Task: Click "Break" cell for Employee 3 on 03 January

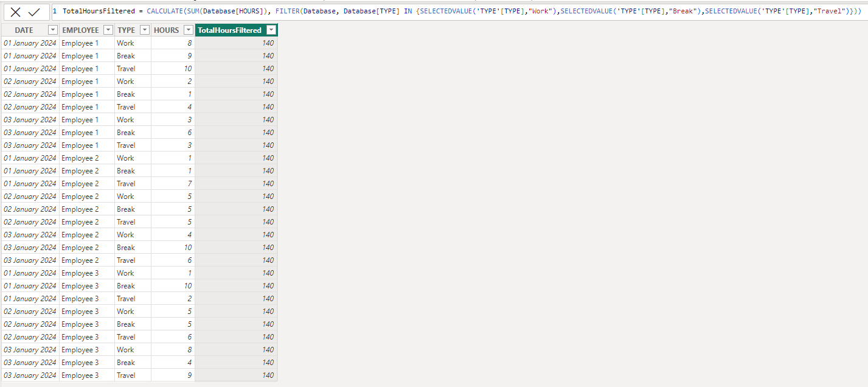Action: 133,363
